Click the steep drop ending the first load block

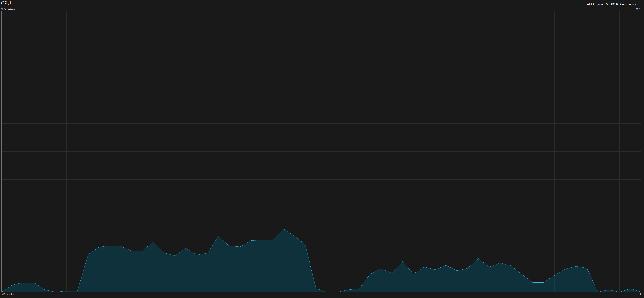[x=310, y=266]
